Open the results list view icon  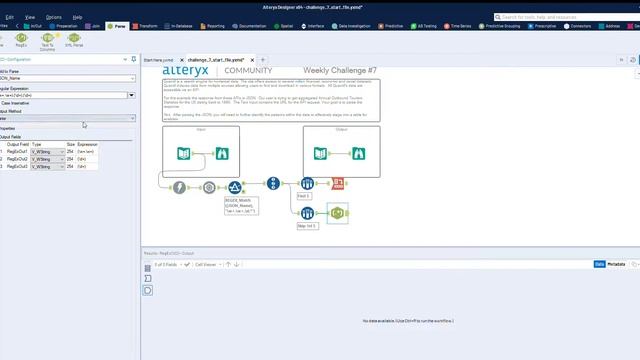tap(148, 268)
